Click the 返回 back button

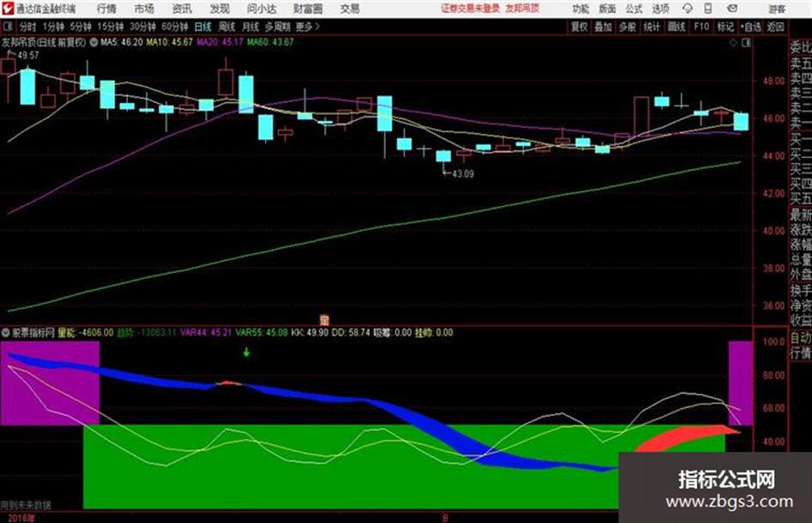pyautogui.click(x=775, y=27)
